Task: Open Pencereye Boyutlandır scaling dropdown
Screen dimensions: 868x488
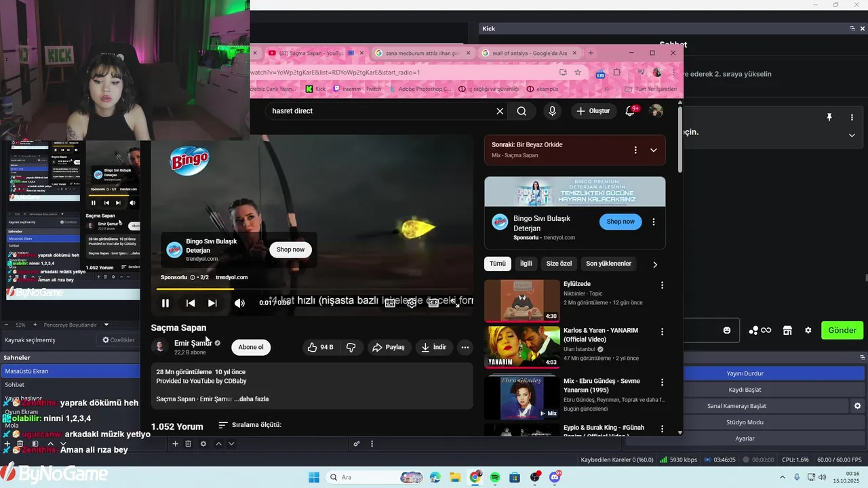Action: pos(76,325)
